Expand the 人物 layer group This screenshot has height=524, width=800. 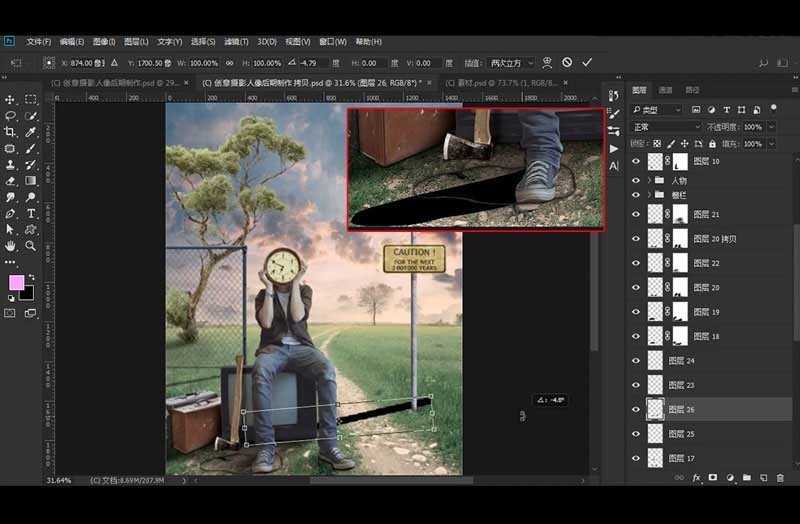(650, 180)
